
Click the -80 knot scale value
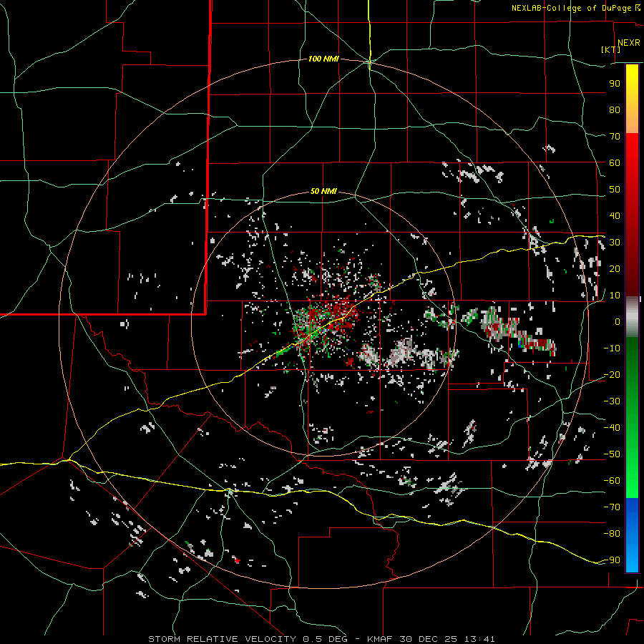click(612, 534)
